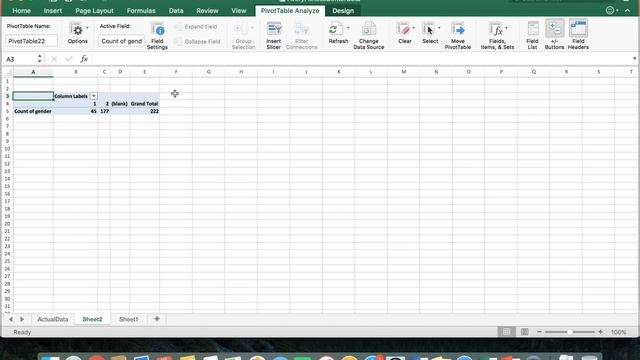The height and width of the screenshot is (360, 640).
Task: Select the Sheet2 sheet tab
Action: tap(92, 319)
